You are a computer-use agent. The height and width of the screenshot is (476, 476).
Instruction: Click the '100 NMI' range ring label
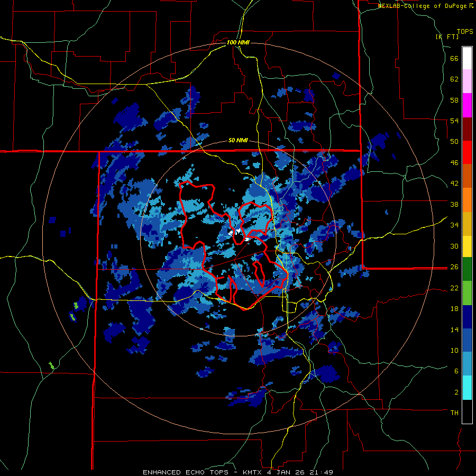click(238, 42)
